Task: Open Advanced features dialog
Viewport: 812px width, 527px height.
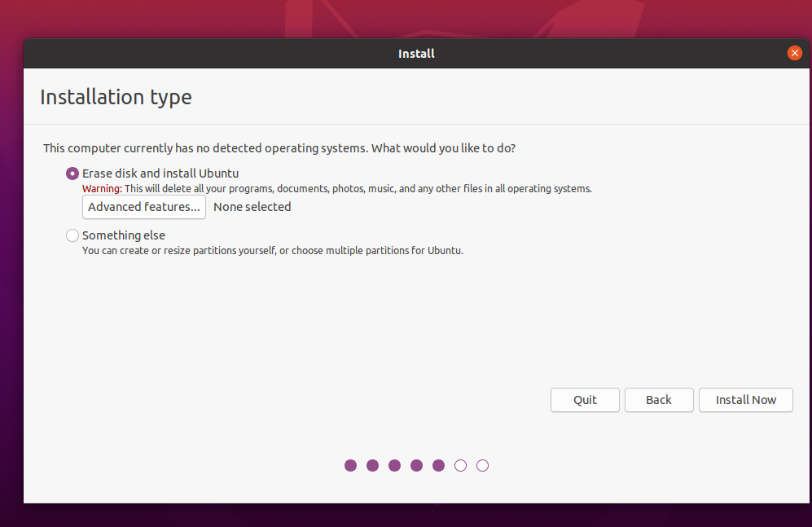Action: pos(144,207)
